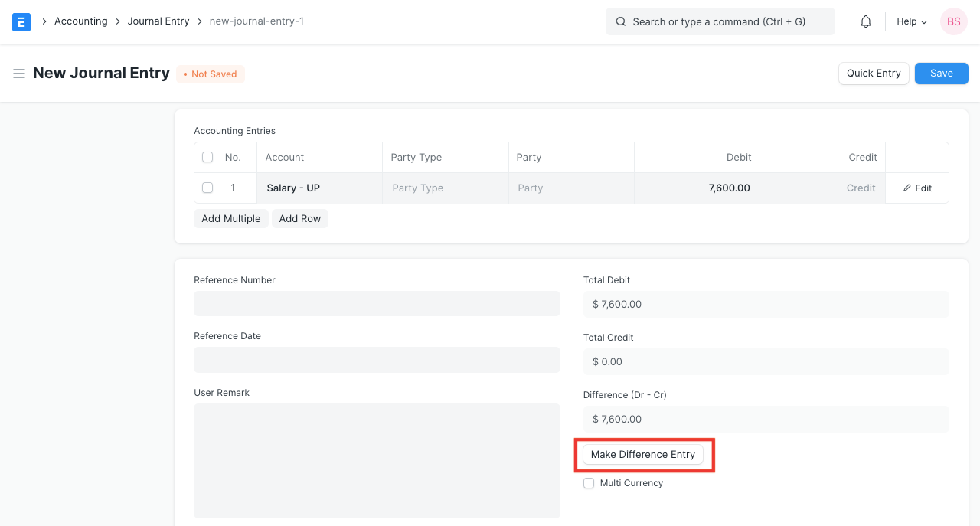The height and width of the screenshot is (526, 980).
Task: Click the Quick Entry button
Action: click(x=874, y=74)
